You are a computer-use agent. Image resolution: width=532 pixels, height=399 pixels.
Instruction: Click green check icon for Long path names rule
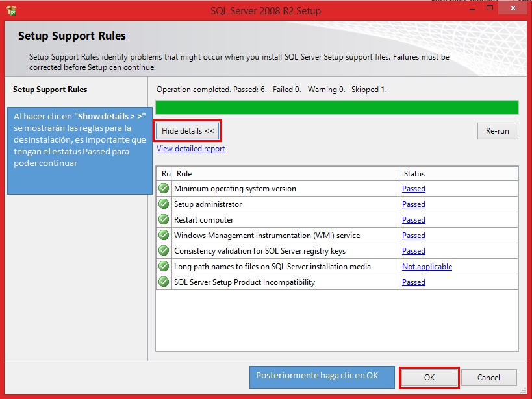coord(164,266)
